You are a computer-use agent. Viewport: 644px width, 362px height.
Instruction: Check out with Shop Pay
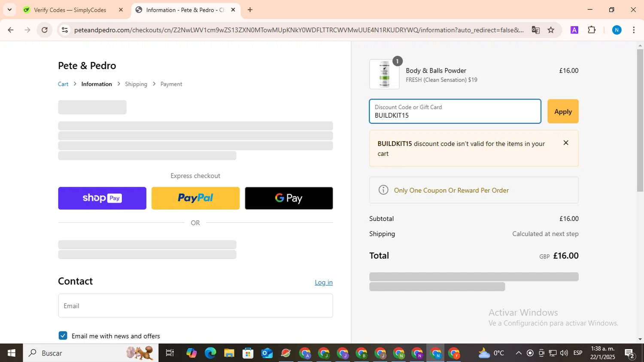pyautogui.click(x=102, y=198)
